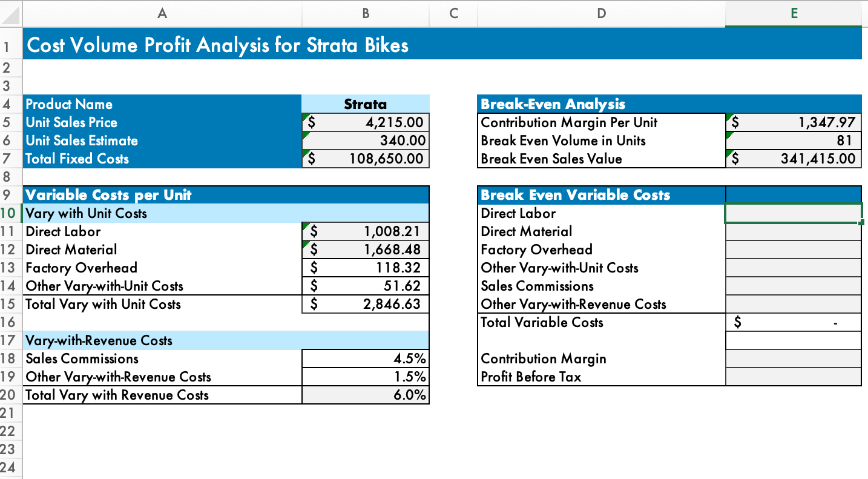The height and width of the screenshot is (479, 868).
Task: Select empty Other Vary-with-Revenue Costs cell in column E
Action: click(794, 304)
